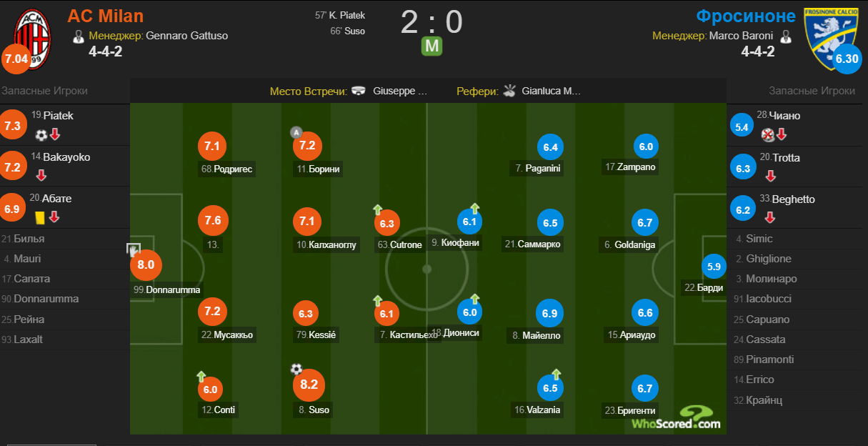This screenshot has height=446, width=868.
Task: Select Suso's 8.2 rating circle
Action: coord(307,385)
